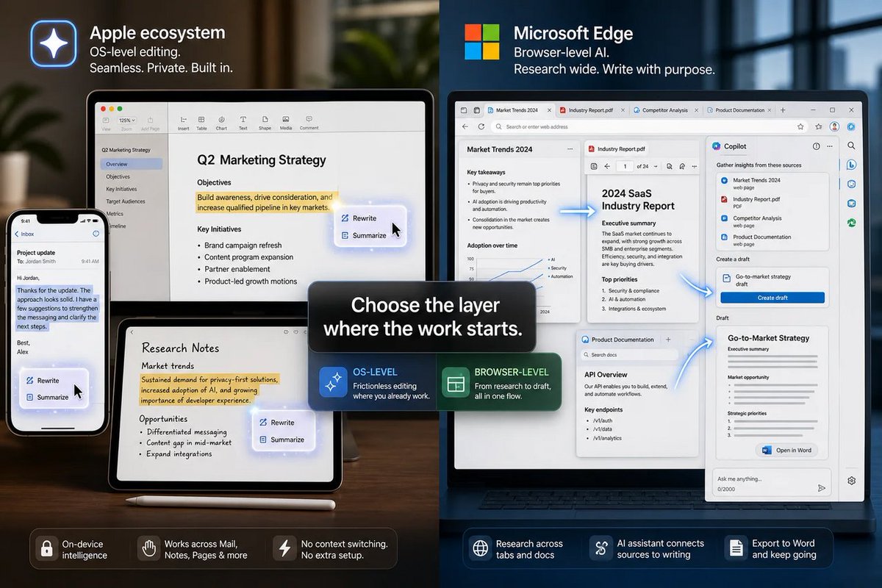The height and width of the screenshot is (588, 882).
Task: Click Search docs field in Product Documentation
Action: [x=628, y=355]
